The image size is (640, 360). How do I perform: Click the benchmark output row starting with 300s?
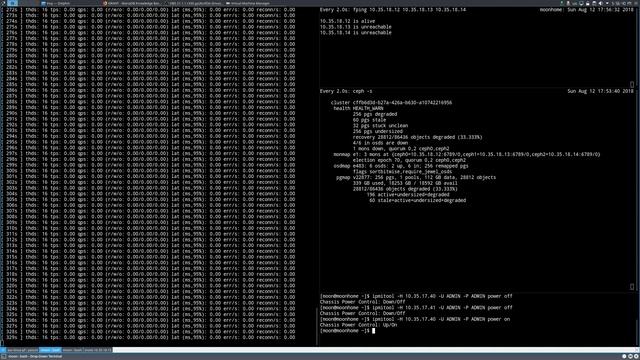(150, 171)
